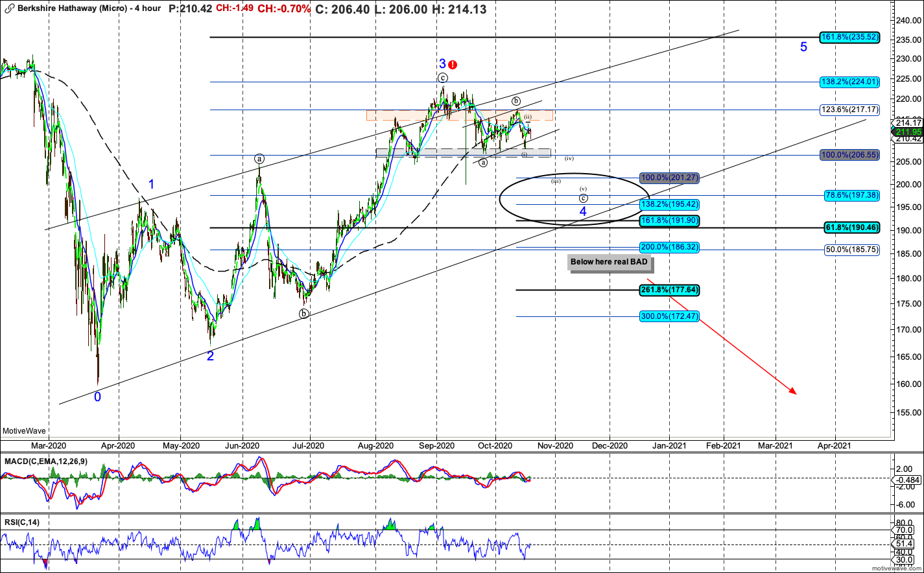Click the (ii) subwave label
This screenshot has height=573, width=924.
tap(528, 117)
